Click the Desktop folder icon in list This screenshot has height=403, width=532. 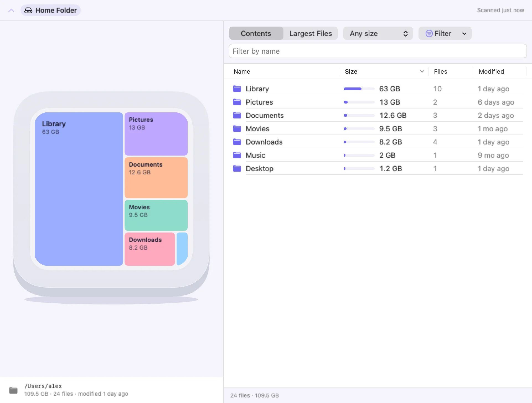(x=237, y=169)
